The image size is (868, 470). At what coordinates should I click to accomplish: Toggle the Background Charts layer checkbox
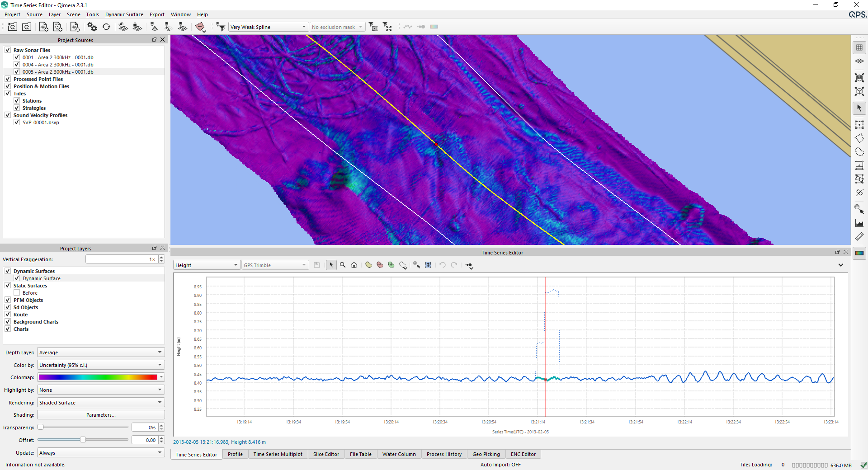click(x=8, y=322)
